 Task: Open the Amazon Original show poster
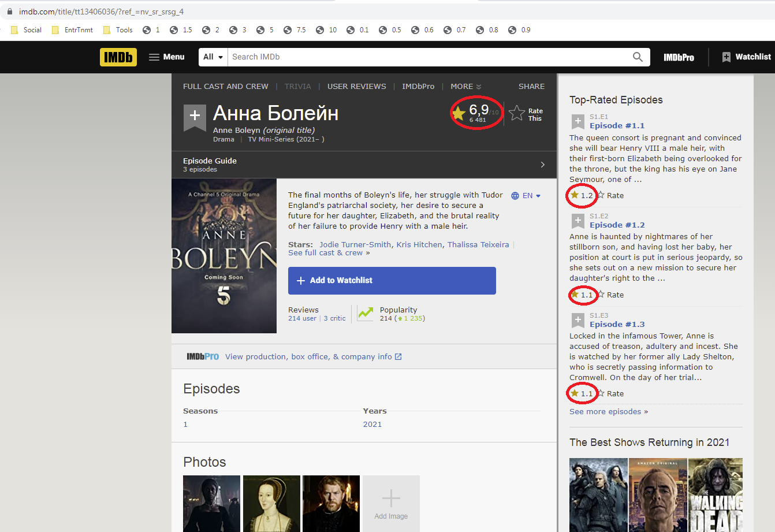(658, 495)
